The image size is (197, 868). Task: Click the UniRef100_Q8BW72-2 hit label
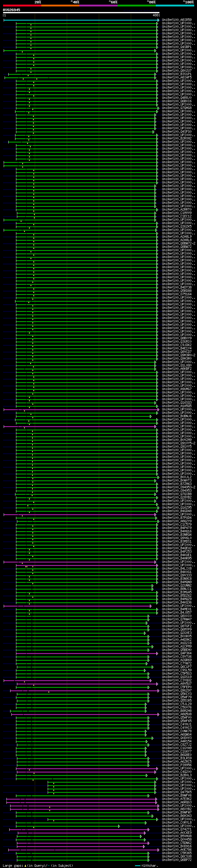point(179,243)
